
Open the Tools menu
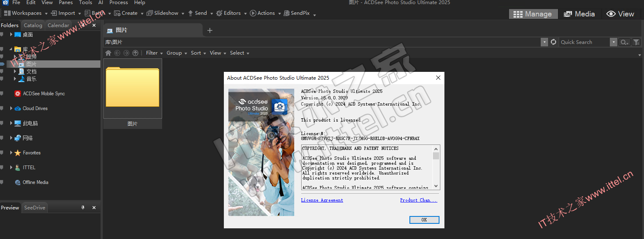coord(86,2)
